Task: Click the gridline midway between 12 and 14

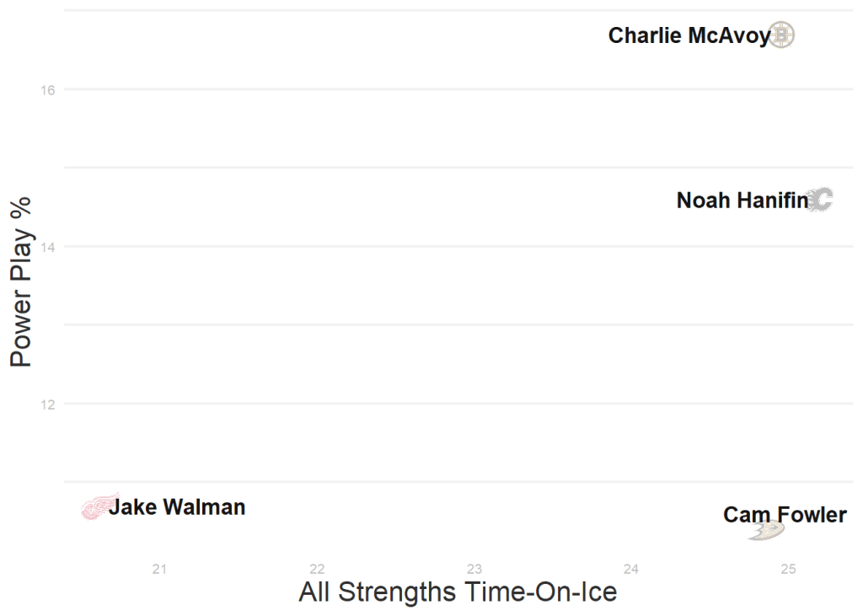Action: coord(421,324)
